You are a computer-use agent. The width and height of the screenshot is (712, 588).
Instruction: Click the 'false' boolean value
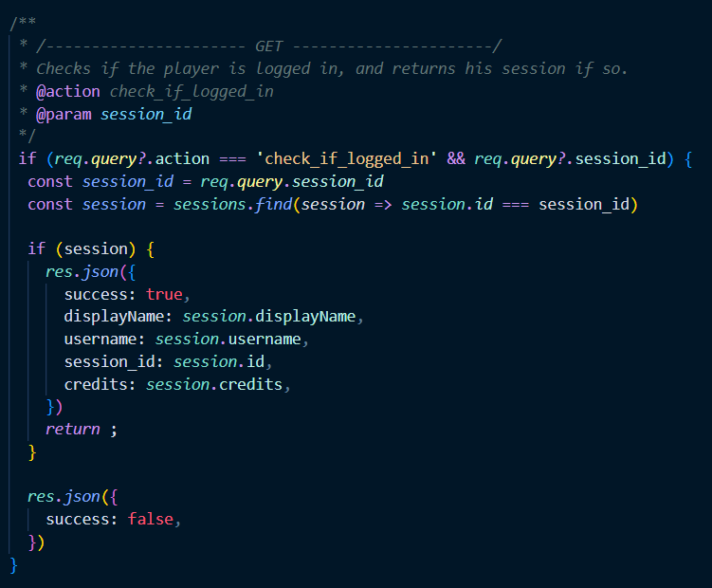tap(155, 519)
